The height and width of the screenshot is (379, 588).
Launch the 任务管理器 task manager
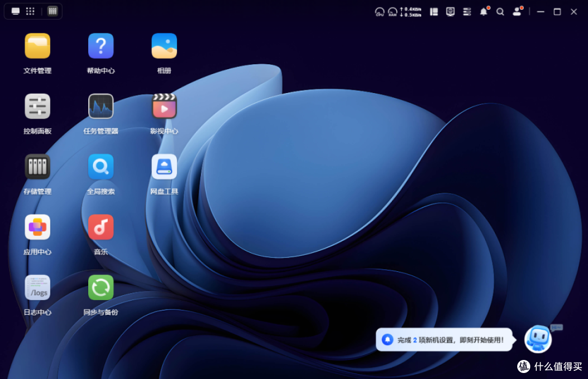tap(101, 107)
